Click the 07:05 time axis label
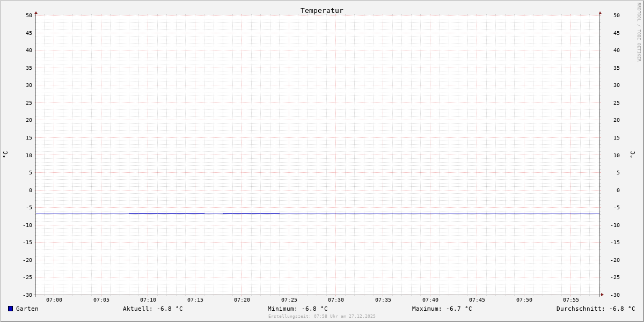Image resolution: width=644 pixels, height=322 pixels. [101, 299]
